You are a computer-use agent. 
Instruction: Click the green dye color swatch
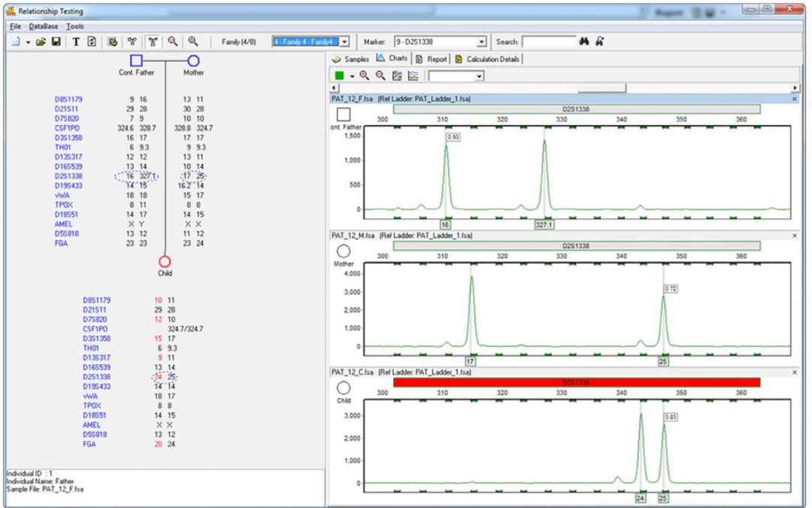339,76
